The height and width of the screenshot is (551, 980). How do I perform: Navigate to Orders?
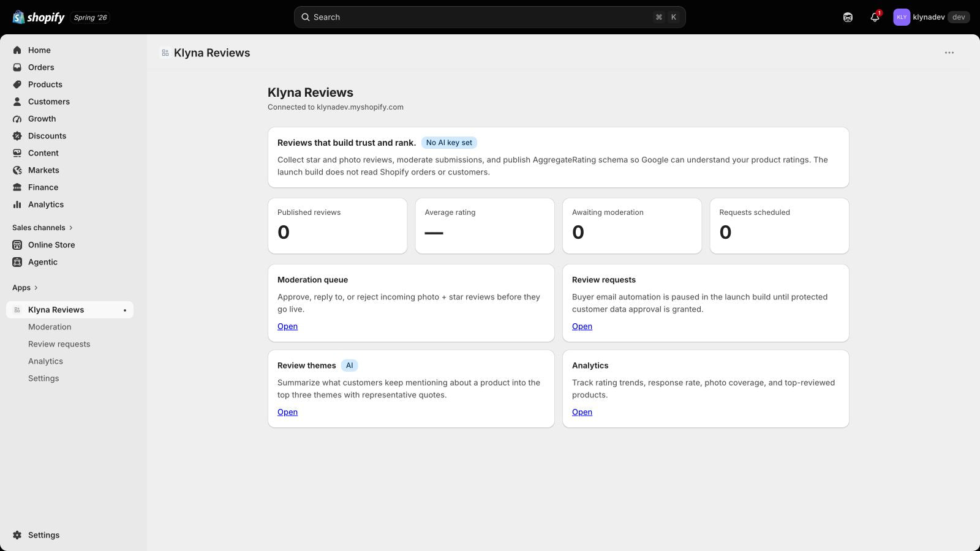(x=41, y=67)
